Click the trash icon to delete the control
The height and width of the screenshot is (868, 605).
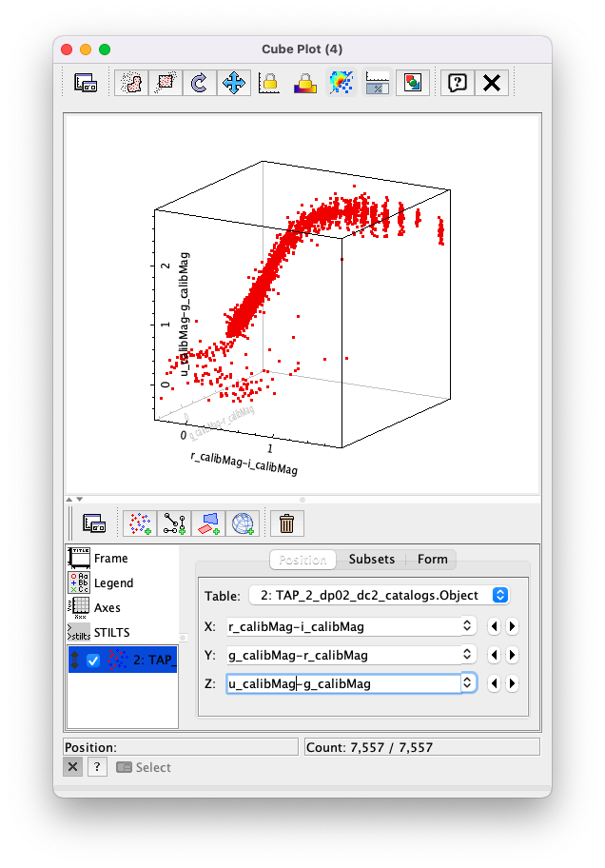coord(286,523)
